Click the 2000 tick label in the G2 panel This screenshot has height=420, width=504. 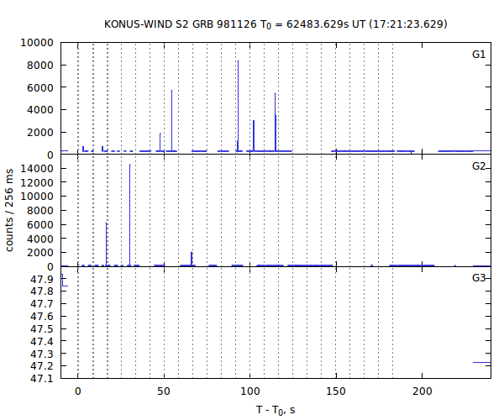click(40, 253)
